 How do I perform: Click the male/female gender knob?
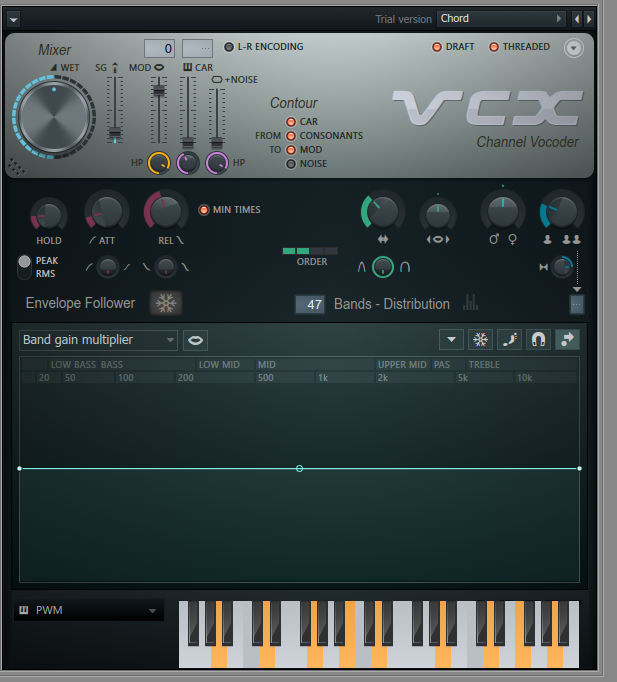click(503, 211)
